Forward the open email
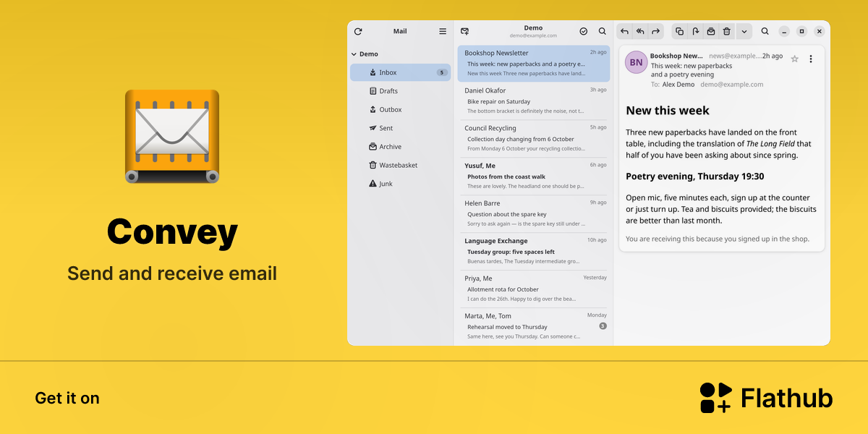This screenshot has height=434, width=868. (655, 31)
